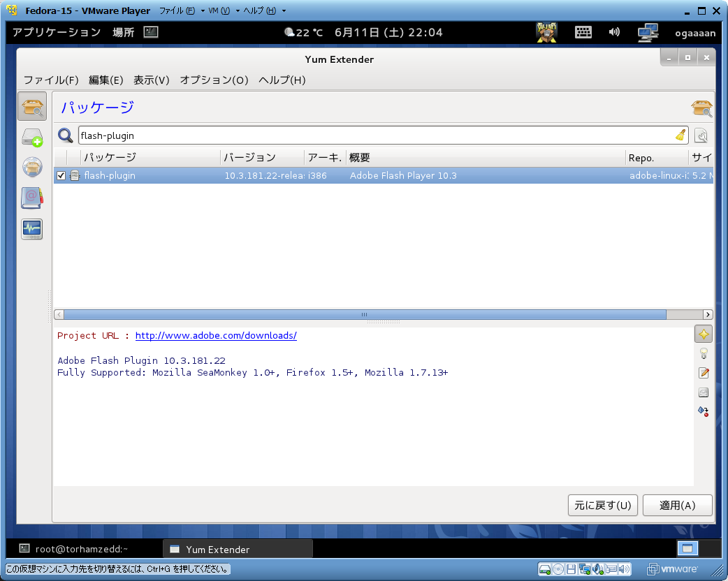Open 編集(E) menu
This screenshot has width=728, height=581.
tap(106, 80)
